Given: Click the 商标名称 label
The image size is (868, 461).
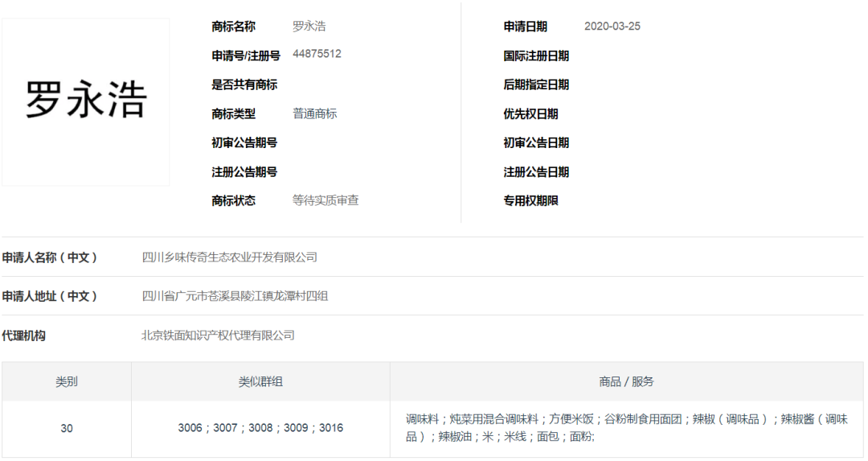Looking at the screenshot, I should [233, 26].
